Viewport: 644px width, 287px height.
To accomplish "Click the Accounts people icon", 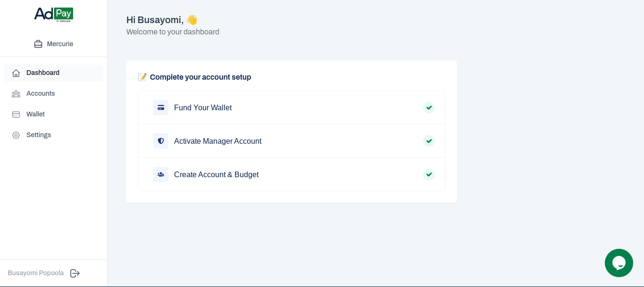I will point(16,94).
